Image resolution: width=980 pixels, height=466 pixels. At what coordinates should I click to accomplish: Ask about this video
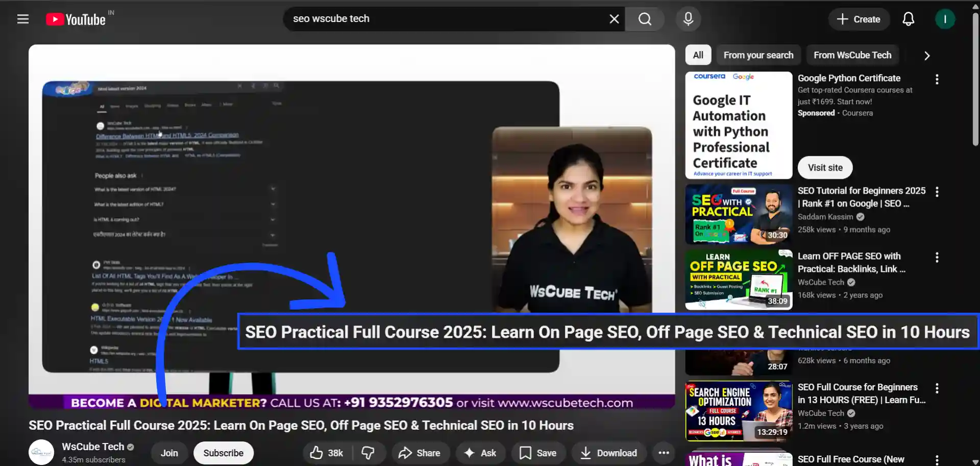pyautogui.click(x=480, y=453)
